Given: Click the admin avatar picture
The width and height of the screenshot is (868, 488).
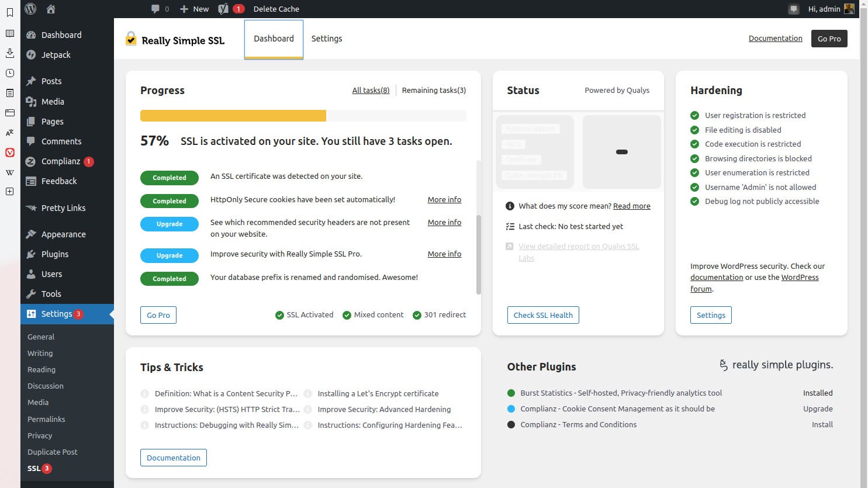Looking at the screenshot, I should (849, 9).
